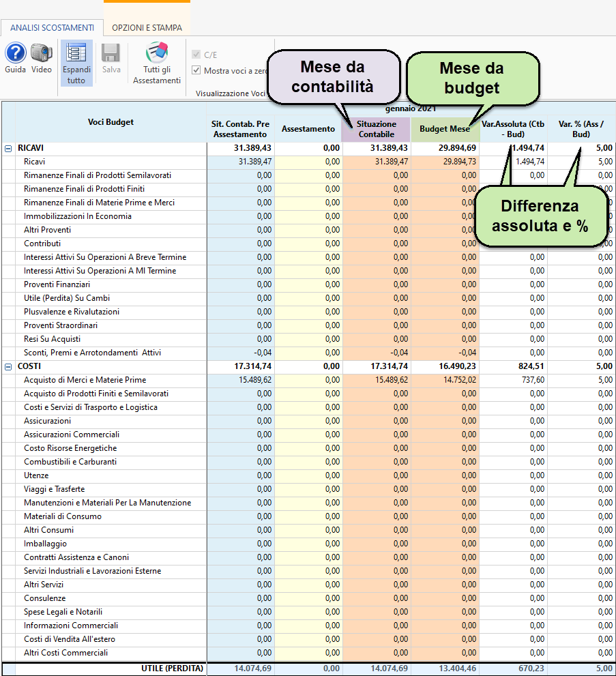
Task: Switch to Opzioni e Stampa tab
Action: [x=147, y=28]
